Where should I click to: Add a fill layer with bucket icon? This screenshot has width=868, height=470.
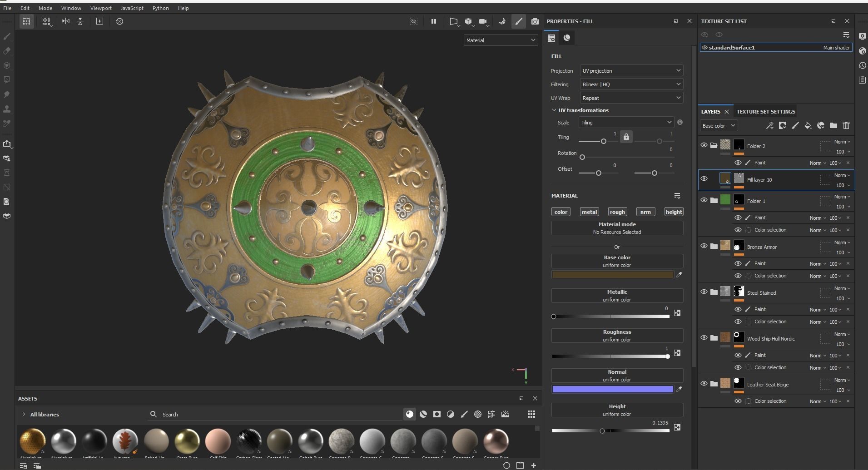pos(808,126)
